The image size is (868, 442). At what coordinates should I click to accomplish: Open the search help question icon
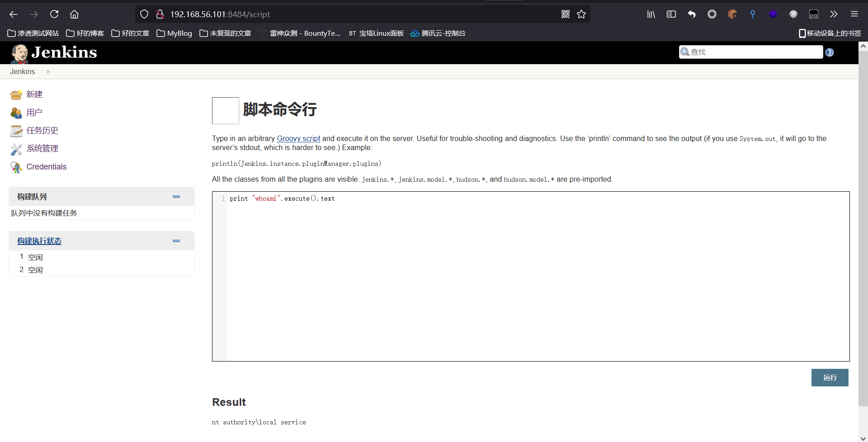830,52
